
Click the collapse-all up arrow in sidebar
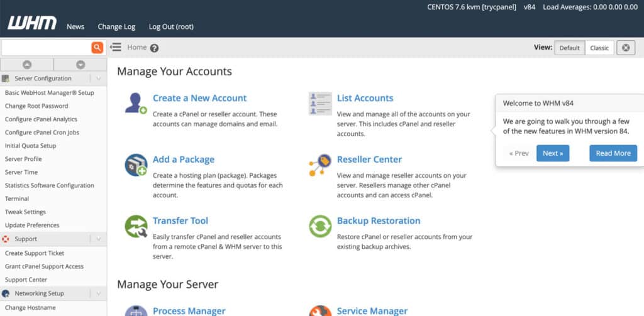tap(27, 65)
